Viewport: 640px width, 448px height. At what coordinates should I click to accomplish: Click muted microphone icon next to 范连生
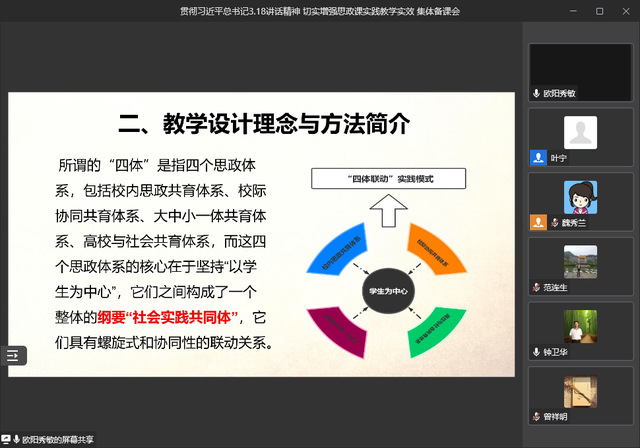537,287
